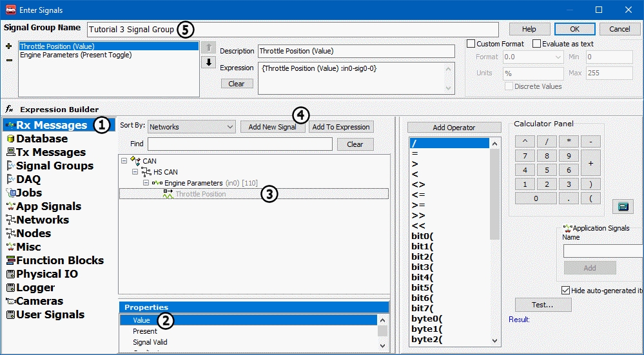The image size is (644, 355).
Task: Select Signal Groups in the left list
Action: click(54, 166)
